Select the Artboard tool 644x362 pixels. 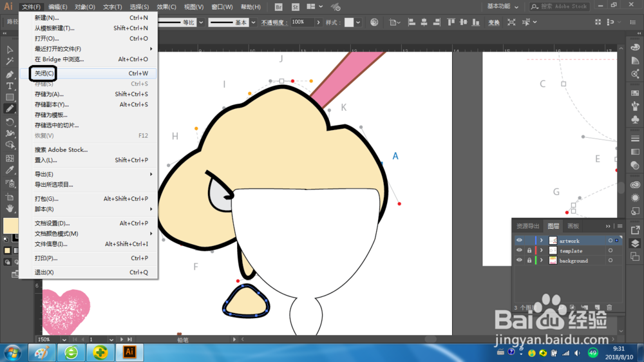pyautogui.click(x=10, y=197)
